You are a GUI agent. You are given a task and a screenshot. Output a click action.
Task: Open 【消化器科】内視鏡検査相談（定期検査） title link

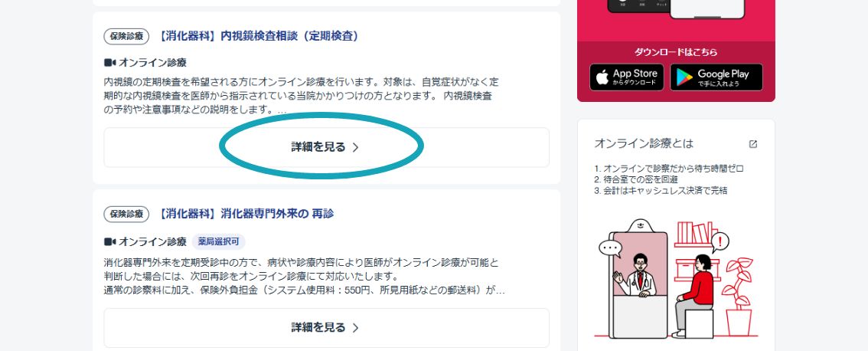tap(259, 37)
